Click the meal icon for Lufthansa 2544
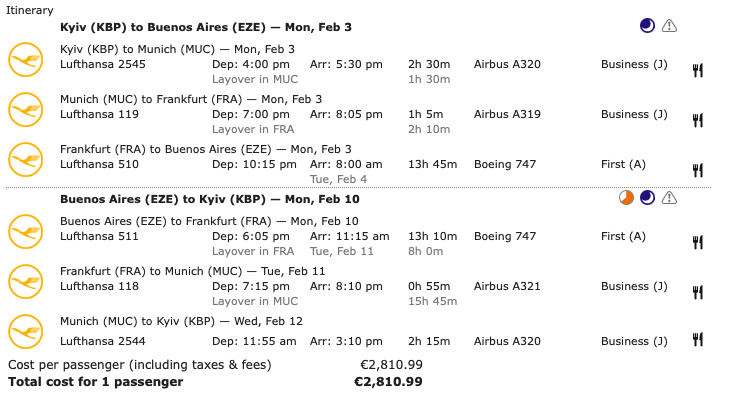 (x=698, y=340)
